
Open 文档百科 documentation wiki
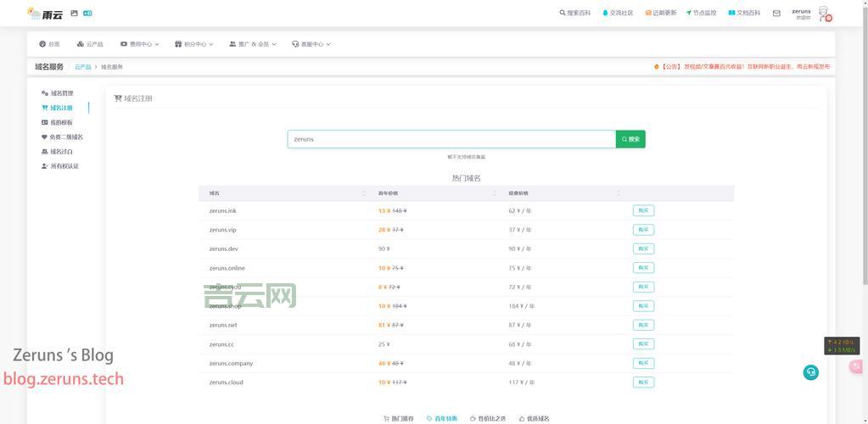(744, 14)
